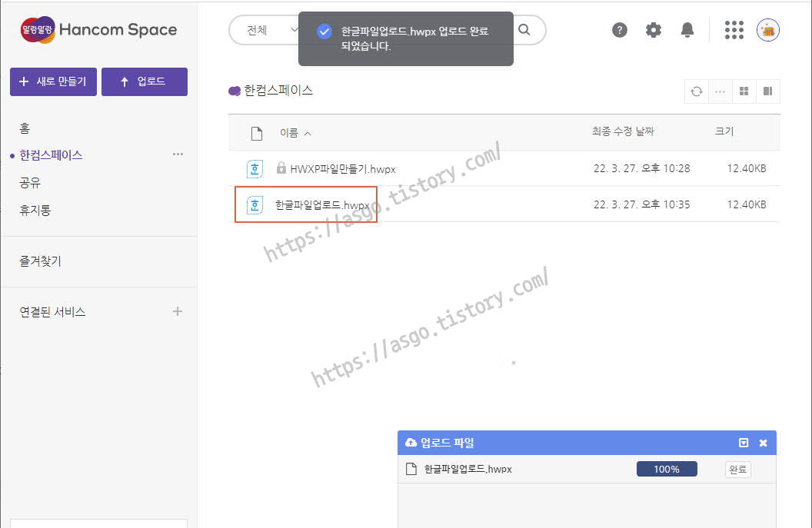Click 크기 column header
The height and width of the screenshot is (528, 812).
(724, 131)
